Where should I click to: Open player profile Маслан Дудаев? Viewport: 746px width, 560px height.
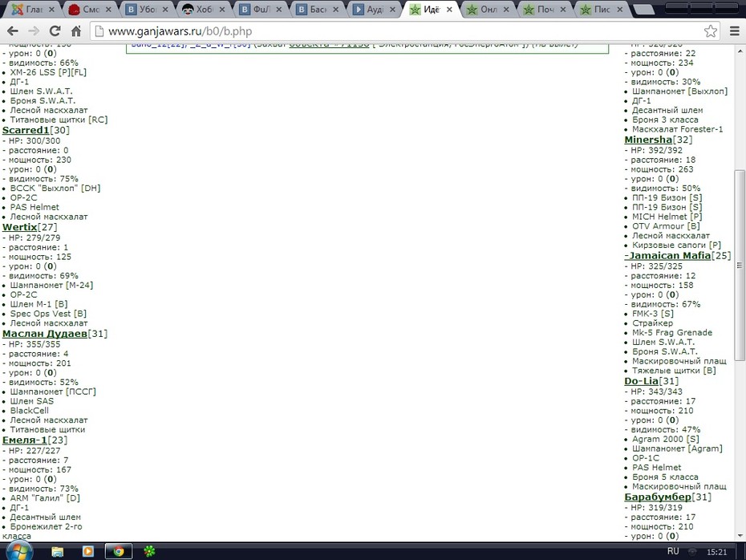[45, 334]
